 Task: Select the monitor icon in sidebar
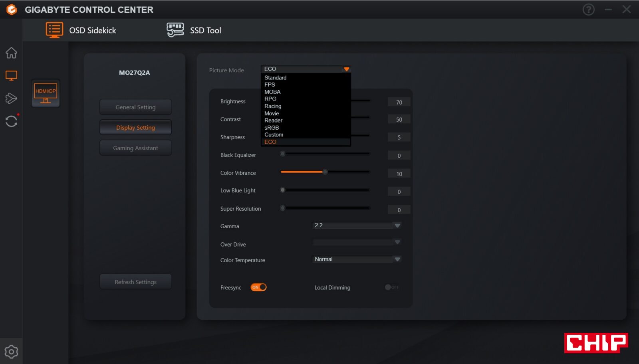11,75
